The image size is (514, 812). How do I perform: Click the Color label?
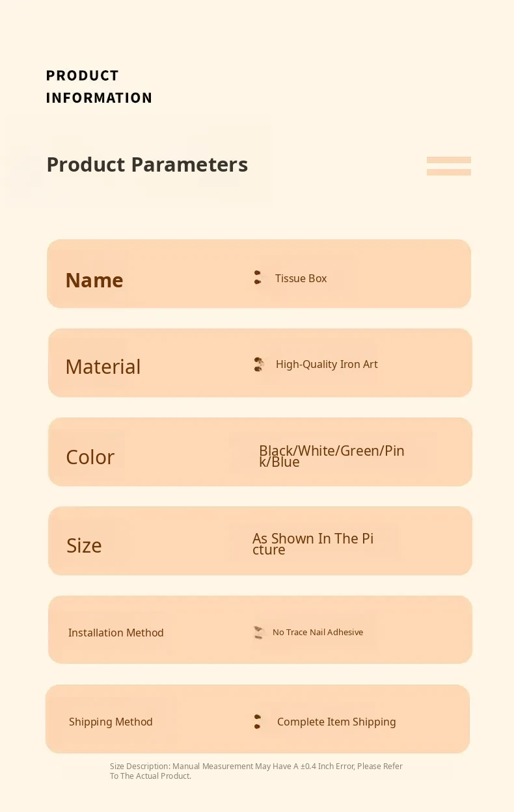90,457
